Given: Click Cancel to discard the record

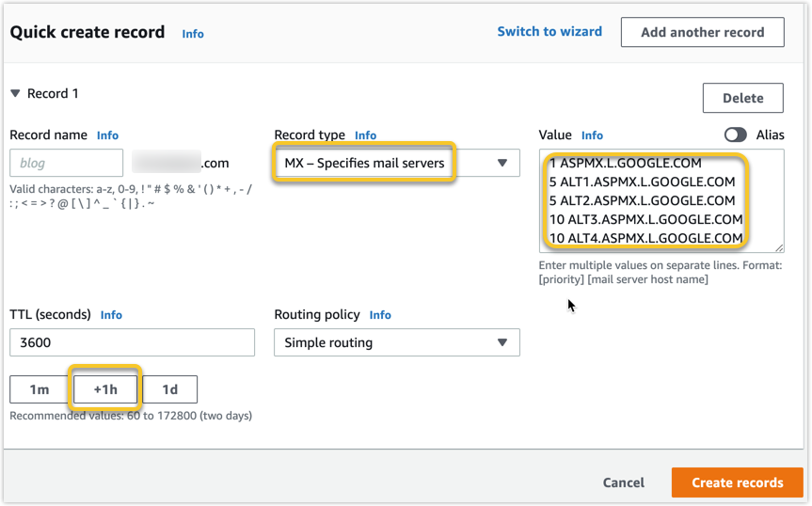Looking at the screenshot, I should 624,482.
